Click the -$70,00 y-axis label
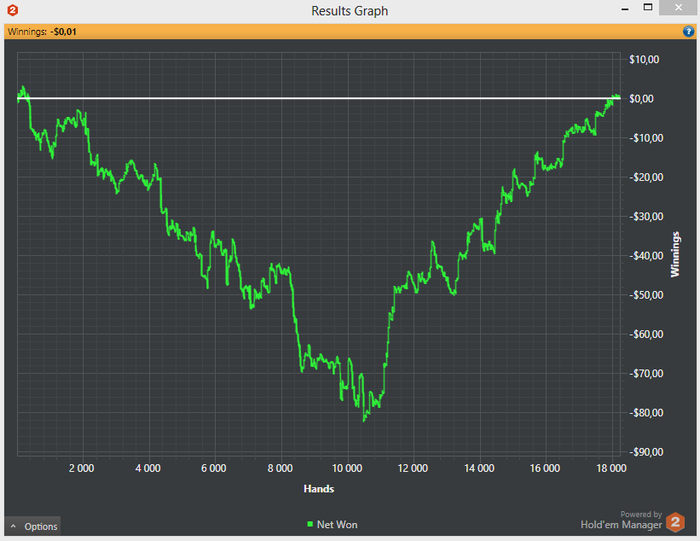 (646, 374)
